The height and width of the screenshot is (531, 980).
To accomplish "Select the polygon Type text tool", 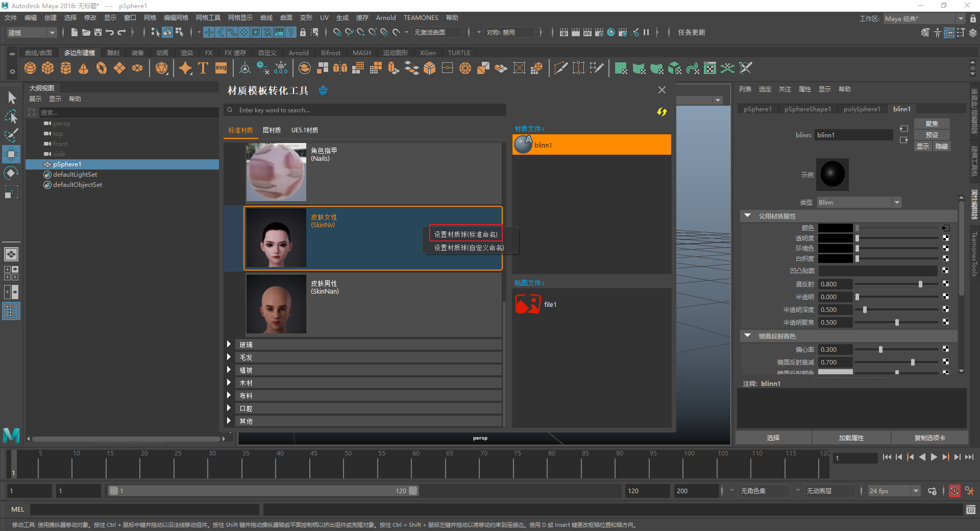I will pos(203,68).
